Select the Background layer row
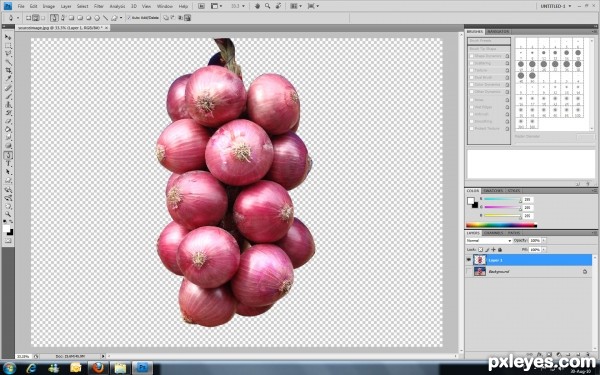Image resolution: width=600 pixels, height=375 pixels. [x=528, y=271]
